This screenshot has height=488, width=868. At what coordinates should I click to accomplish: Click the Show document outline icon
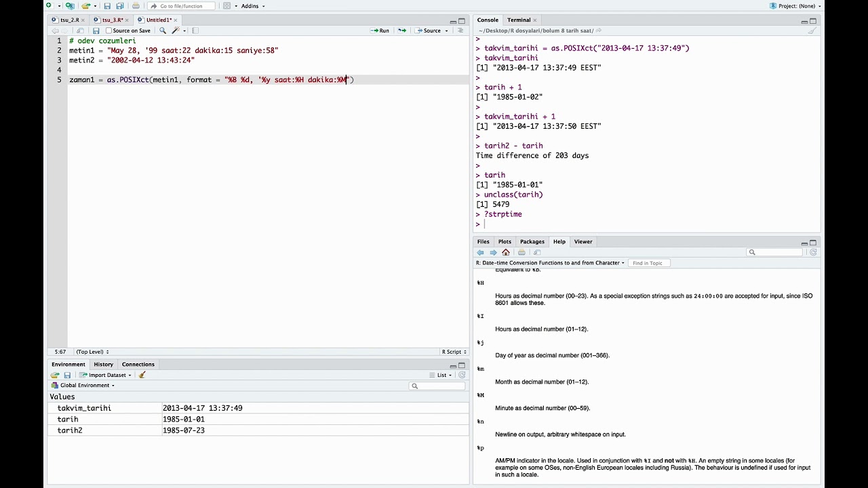coord(461,30)
